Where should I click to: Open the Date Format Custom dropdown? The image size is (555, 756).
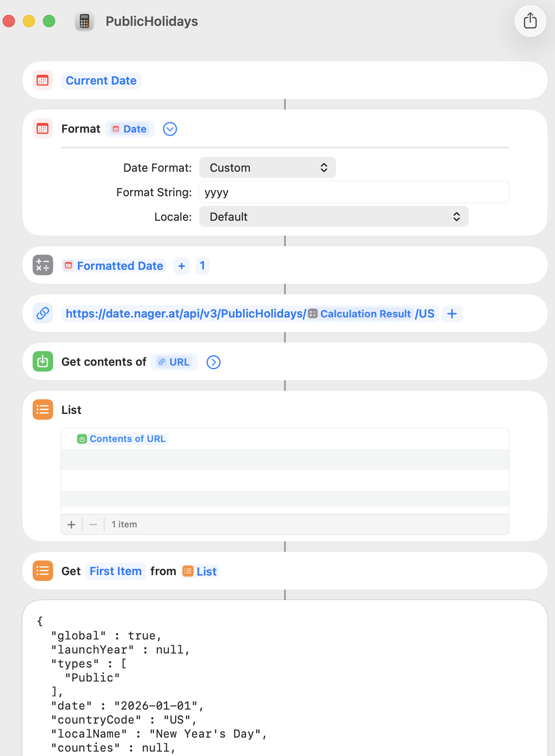pos(267,168)
